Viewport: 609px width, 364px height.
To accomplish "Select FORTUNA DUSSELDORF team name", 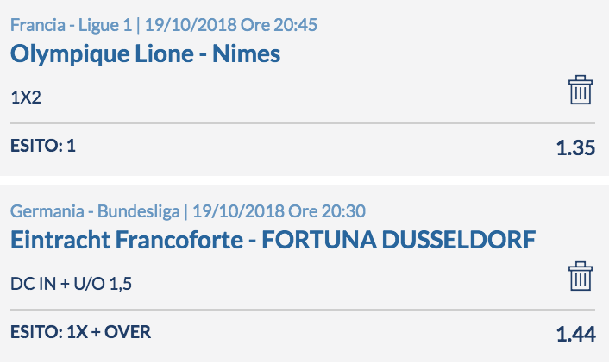I will 399,240.
